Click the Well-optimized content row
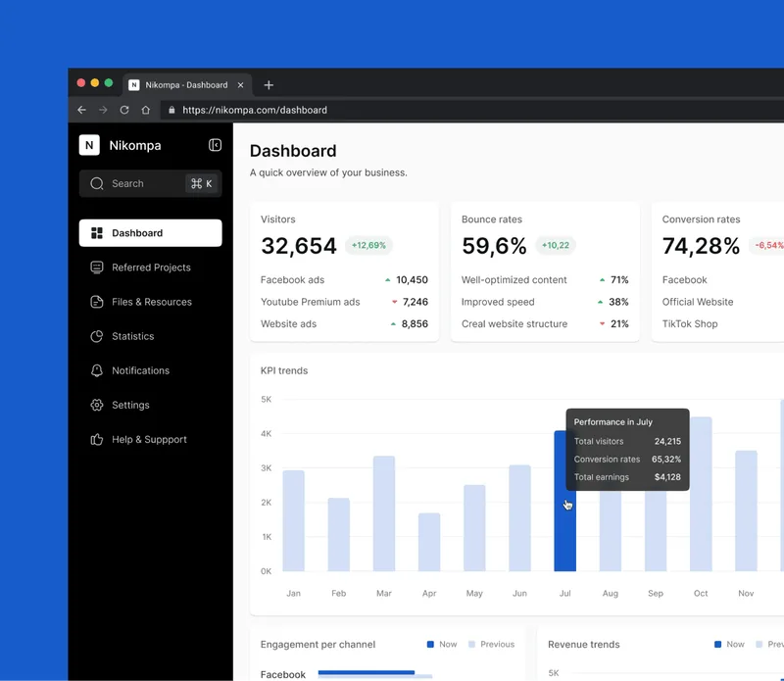Image resolution: width=784 pixels, height=681 pixels. (545, 280)
